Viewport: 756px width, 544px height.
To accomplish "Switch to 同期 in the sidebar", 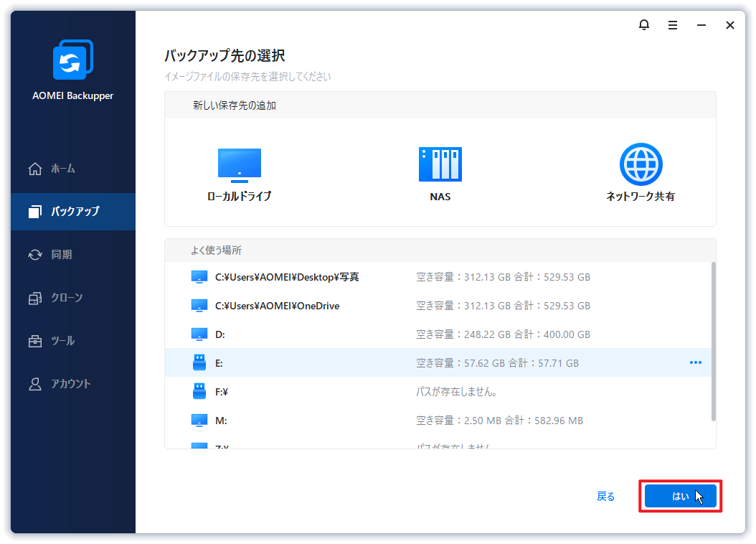I will pyautogui.click(x=61, y=255).
